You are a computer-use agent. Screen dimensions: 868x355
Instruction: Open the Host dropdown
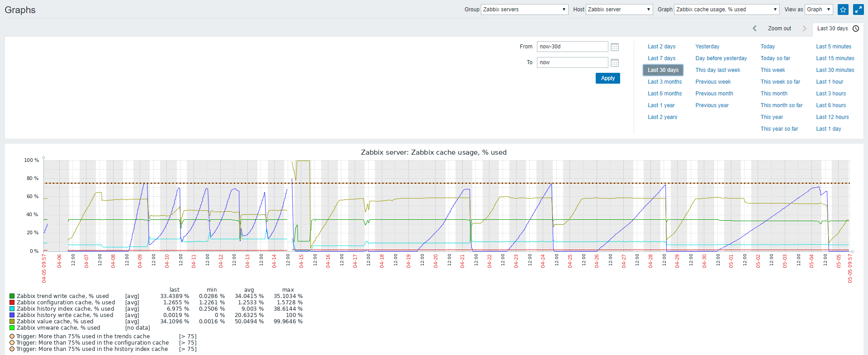click(619, 9)
